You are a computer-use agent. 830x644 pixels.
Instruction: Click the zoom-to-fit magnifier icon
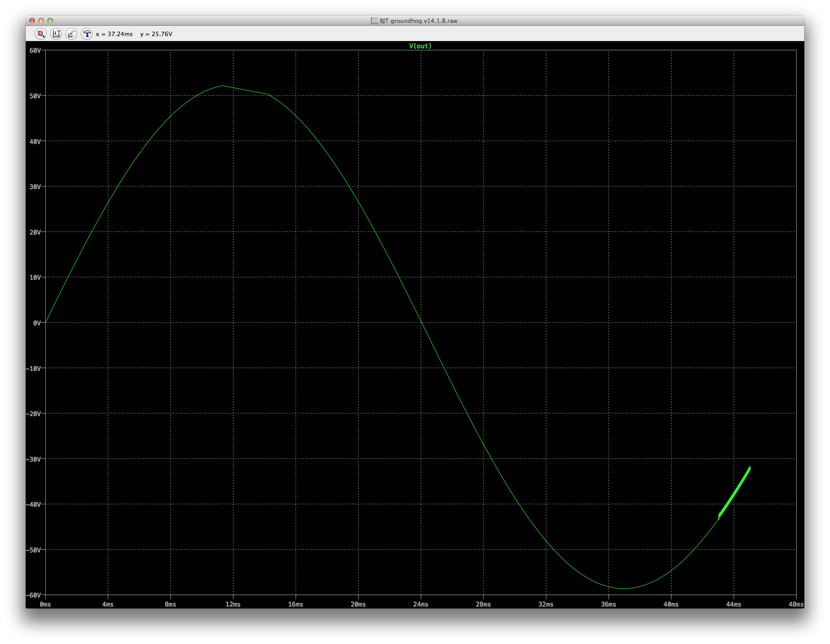click(41, 34)
